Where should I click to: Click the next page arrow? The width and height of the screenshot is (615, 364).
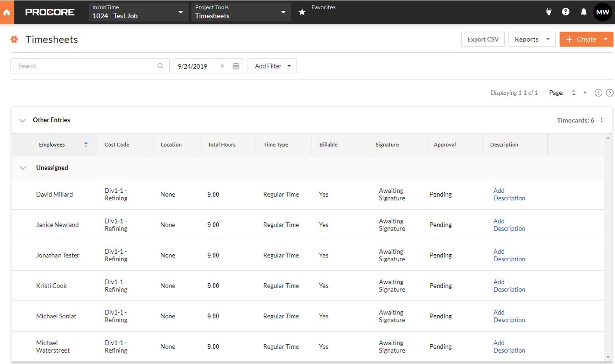pos(610,93)
